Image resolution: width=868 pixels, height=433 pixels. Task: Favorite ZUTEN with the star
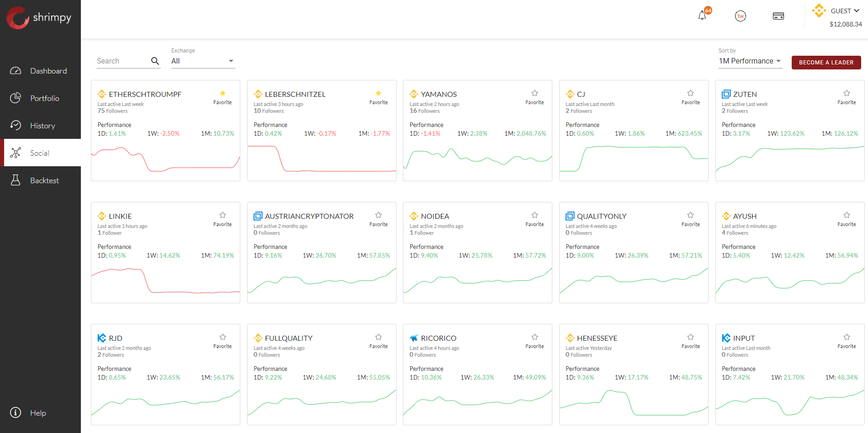847,93
